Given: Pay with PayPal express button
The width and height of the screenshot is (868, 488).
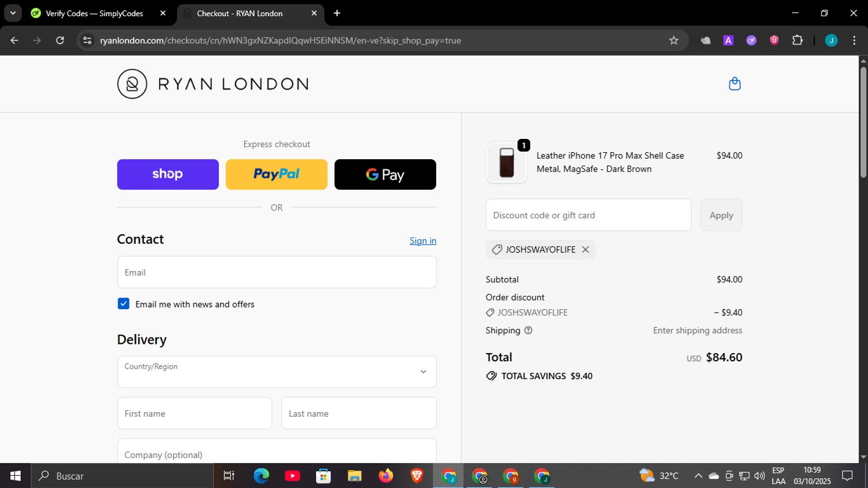Looking at the screenshot, I should [277, 174].
